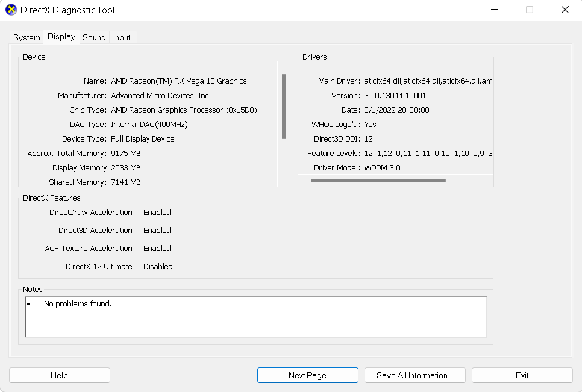582x392 pixels.
Task: Click the Drivers panel horizontal scrollbar
Action: (x=378, y=180)
